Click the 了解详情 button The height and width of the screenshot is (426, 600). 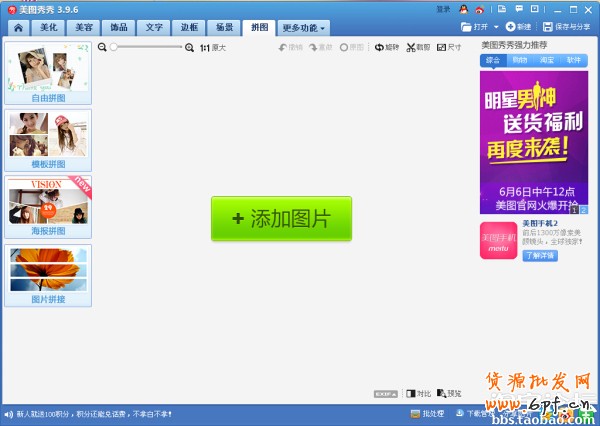(x=540, y=256)
